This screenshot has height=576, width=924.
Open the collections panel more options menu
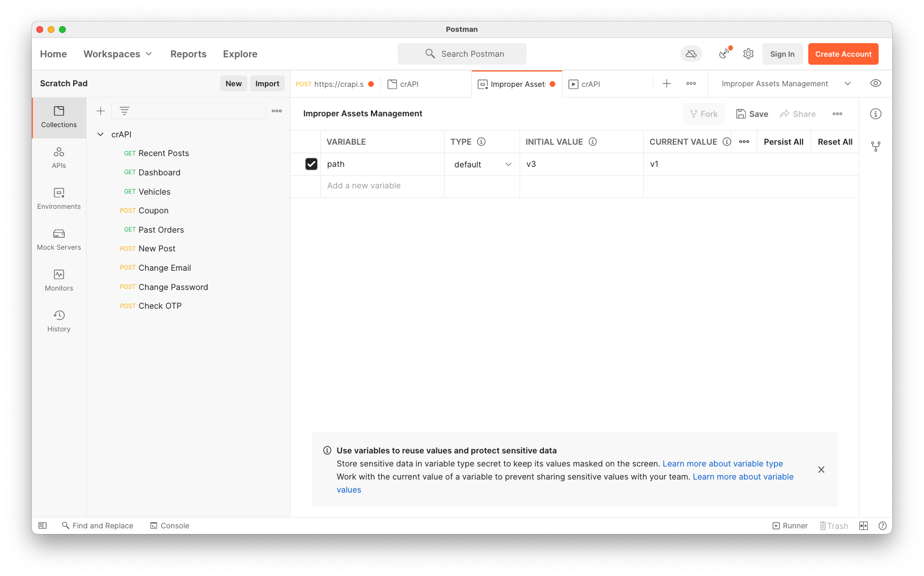click(277, 111)
